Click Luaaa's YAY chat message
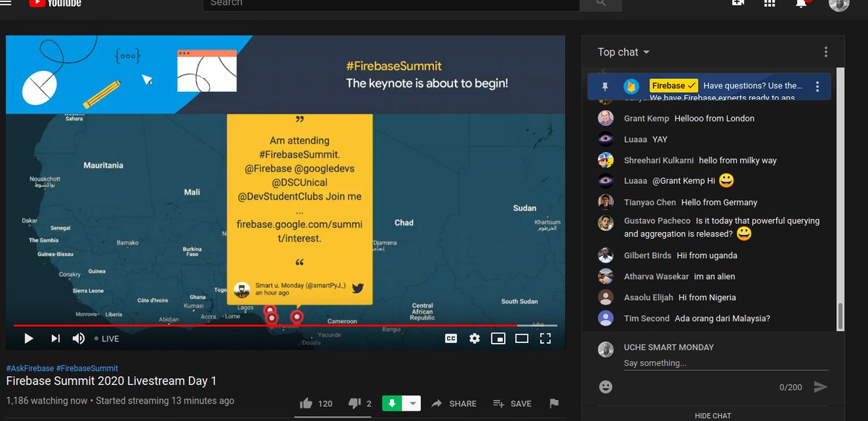The height and width of the screenshot is (421, 868). pyautogui.click(x=660, y=140)
